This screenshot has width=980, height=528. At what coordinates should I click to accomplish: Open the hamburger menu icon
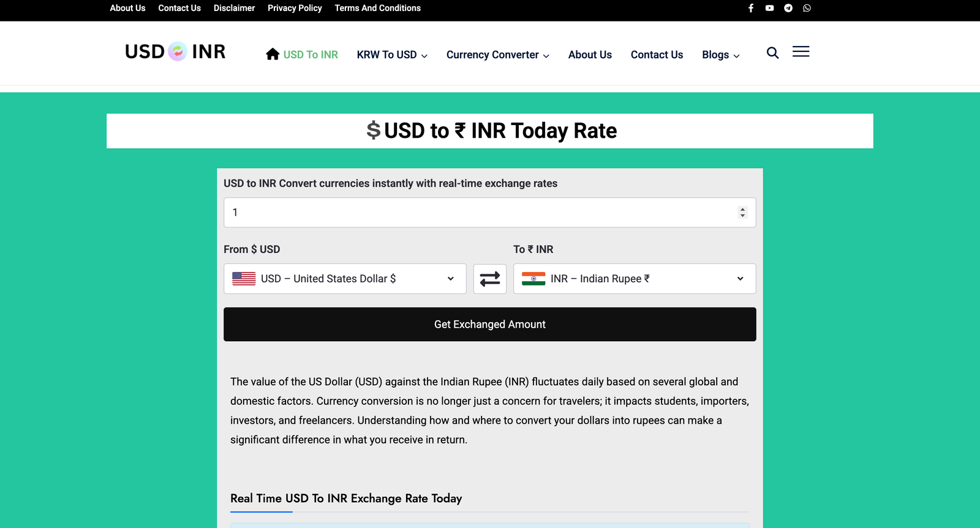pos(801,52)
